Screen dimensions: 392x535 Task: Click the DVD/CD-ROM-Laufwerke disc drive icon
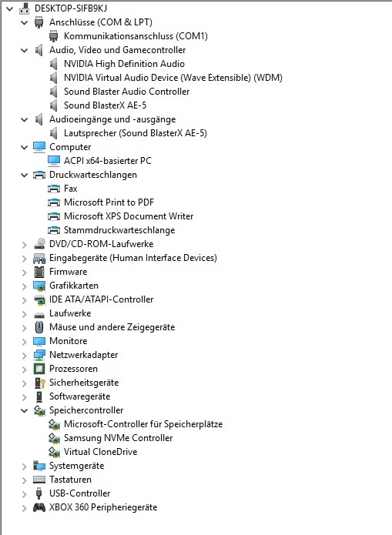point(39,244)
